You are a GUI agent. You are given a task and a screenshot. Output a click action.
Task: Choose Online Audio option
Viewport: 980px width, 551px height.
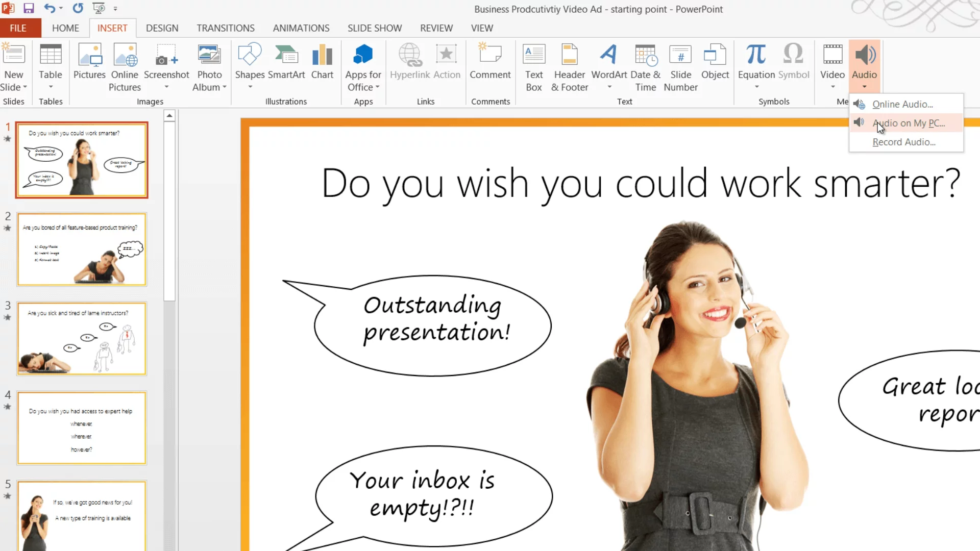[x=902, y=104]
